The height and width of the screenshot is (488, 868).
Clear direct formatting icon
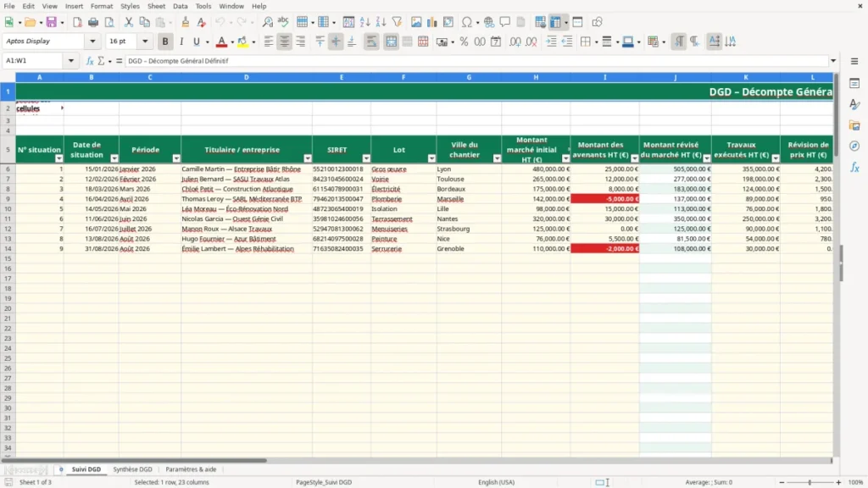click(x=202, y=22)
